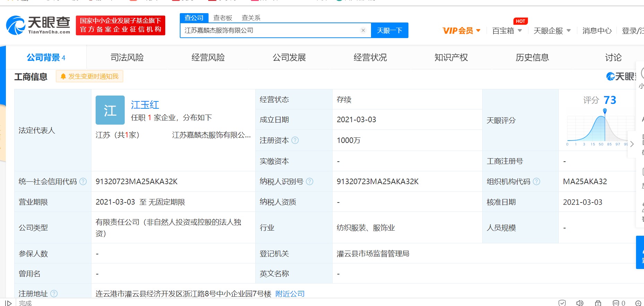This screenshot has height=306, width=644.
Task: Click 发生变更时通知我 button
Action: pos(90,76)
